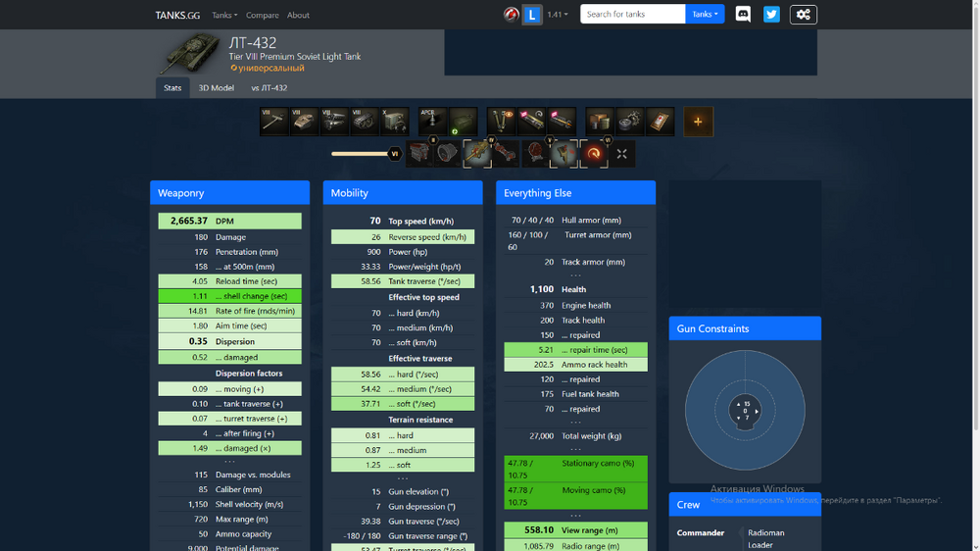Image resolution: width=980 pixels, height=551 pixels.
Task: Click the blue L language icon
Action: [x=532, y=15]
